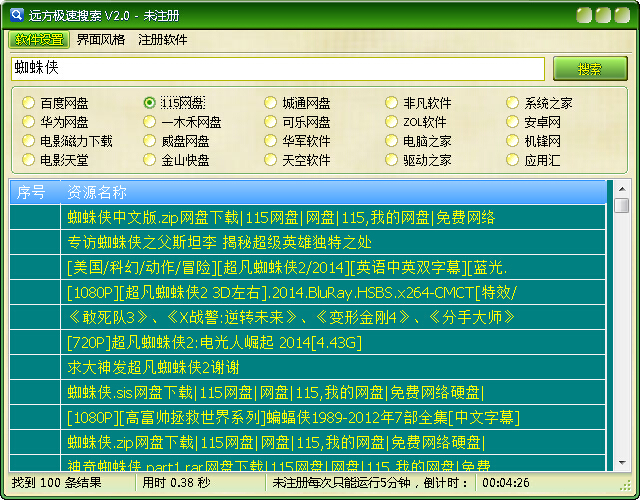Select the 可乐网盘 radio button
The height and width of the screenshot is (500, 640).
270,122
